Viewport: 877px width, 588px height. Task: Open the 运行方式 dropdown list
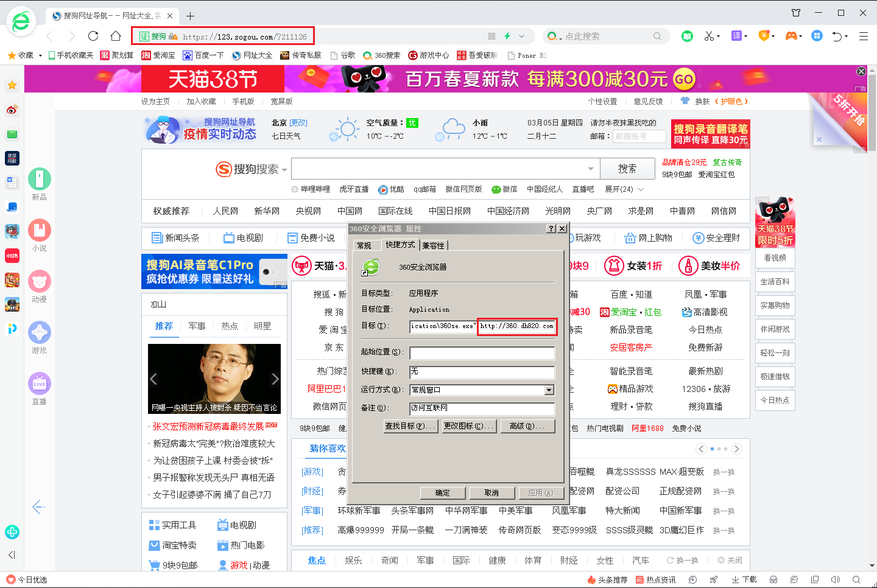pos(549,390)
